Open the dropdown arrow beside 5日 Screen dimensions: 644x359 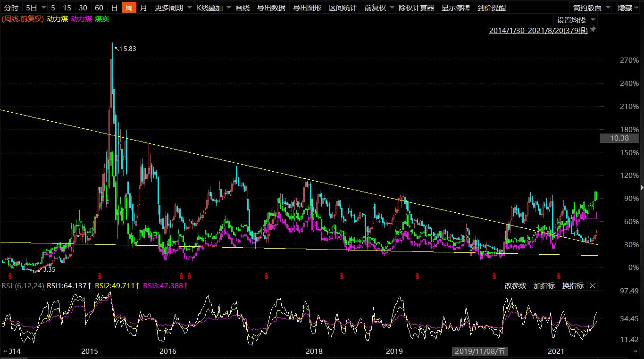point(43,8)
